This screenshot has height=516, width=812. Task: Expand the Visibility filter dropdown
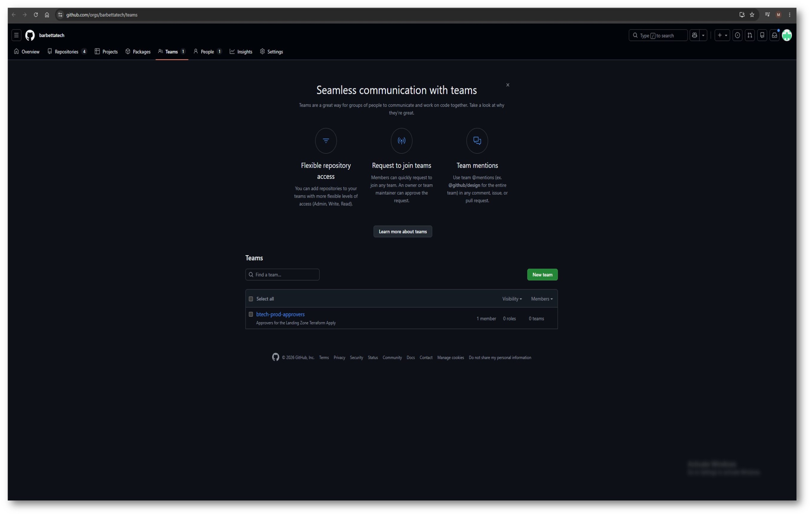pyautogui.click(x=512, y=299)
